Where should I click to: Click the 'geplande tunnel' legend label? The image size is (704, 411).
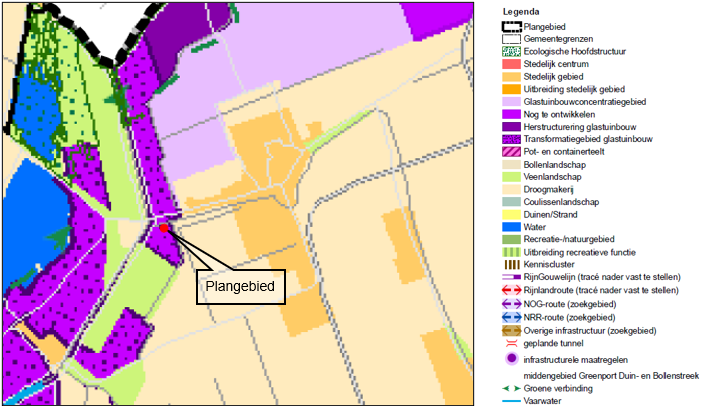pos(553,344)
